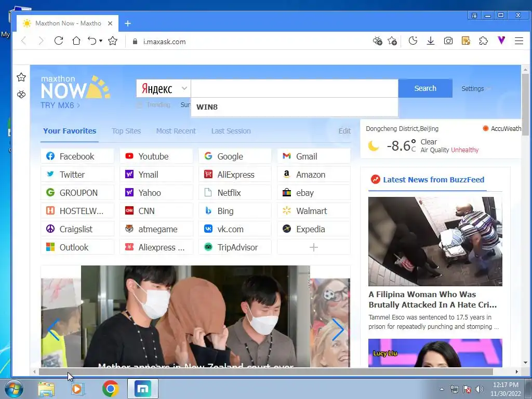Screen dimensions: 532x399
Task: Open a new tab with plus button
Action: click(128, 23)
